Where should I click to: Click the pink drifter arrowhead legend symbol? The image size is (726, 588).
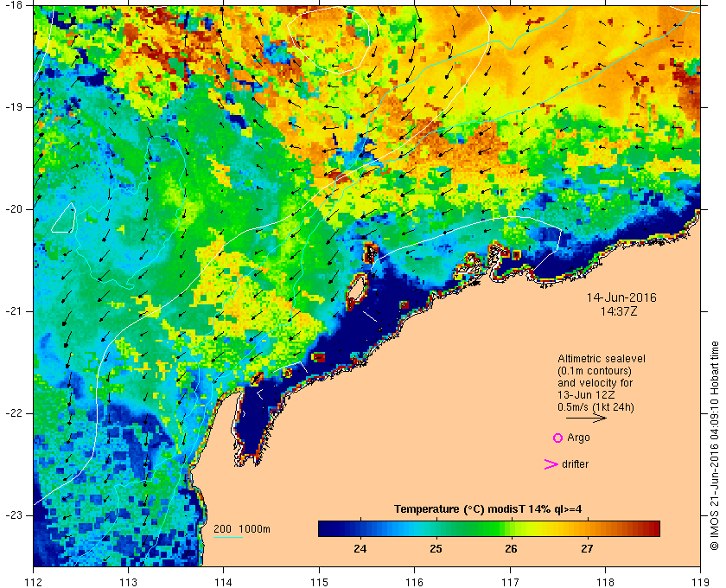tap(551, 464)
